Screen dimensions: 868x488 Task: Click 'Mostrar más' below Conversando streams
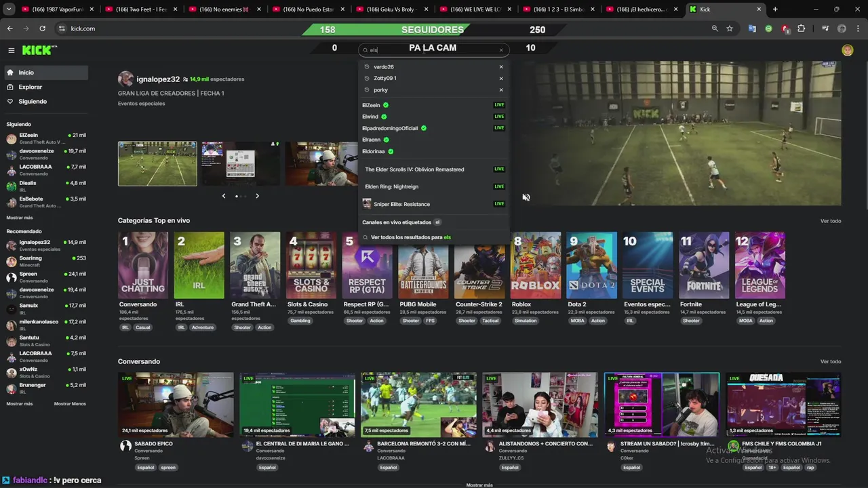[x=479, y=485]
